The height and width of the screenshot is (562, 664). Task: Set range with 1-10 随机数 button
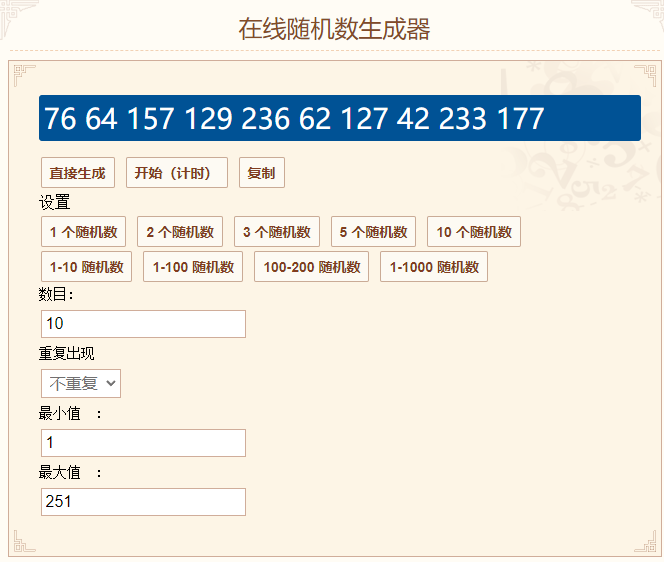tap(86, 267)
